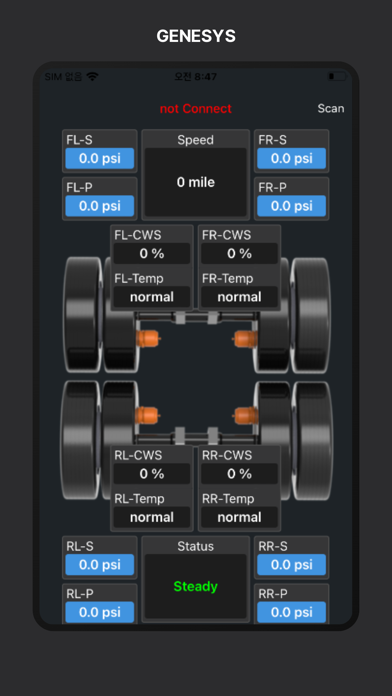The height and width of the screenshot is (696, 392).
Task: Select the FL-S 0.0 psi value
Action: click(x=99, y=158)
